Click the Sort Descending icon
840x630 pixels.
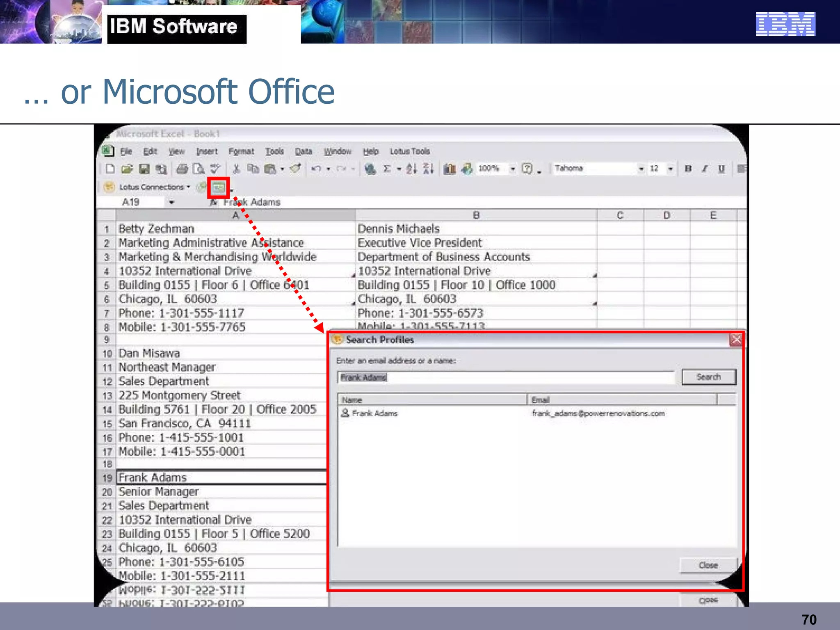click(428, 169)
